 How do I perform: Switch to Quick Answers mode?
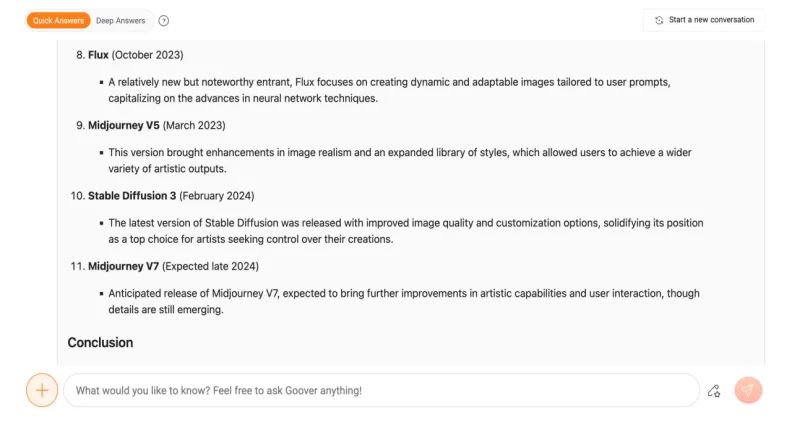point(59,21)
